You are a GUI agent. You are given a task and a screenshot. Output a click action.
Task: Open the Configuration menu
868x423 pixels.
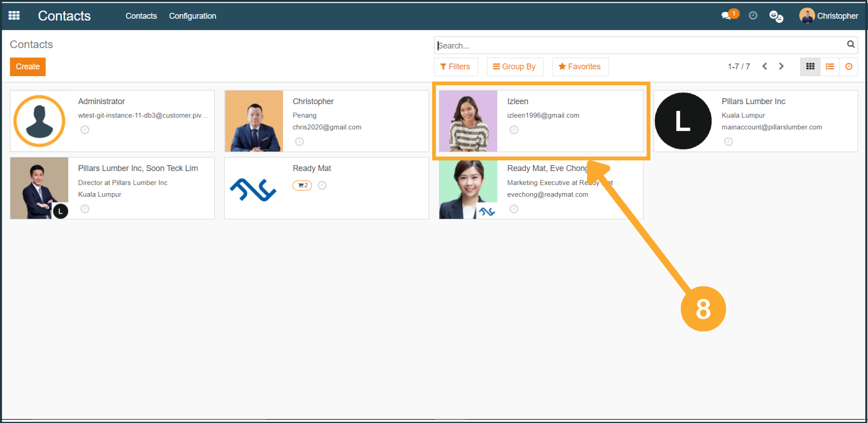(192, 16)
